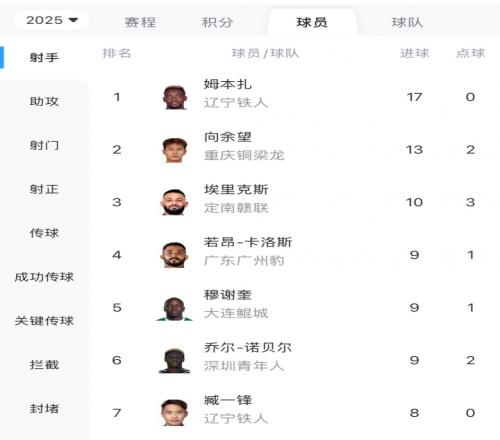Switch to the 积分 tab
500x440 pixels.
(217, 23)
